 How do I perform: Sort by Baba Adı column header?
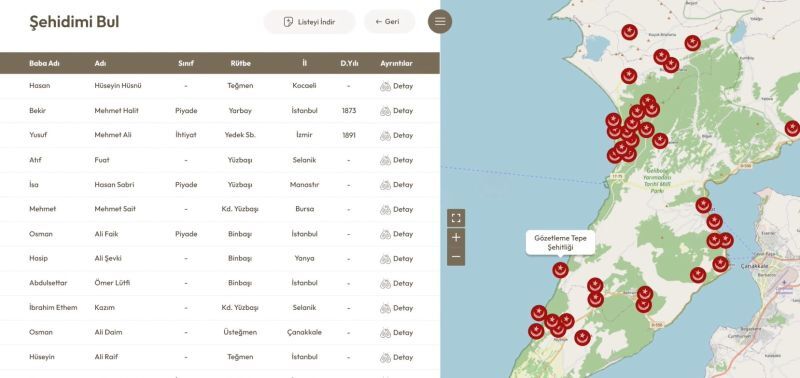(x=43, y=63)
